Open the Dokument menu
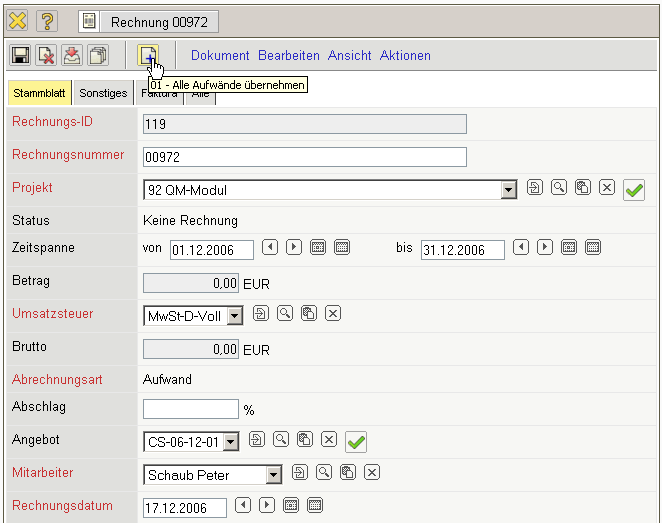Image resolution: width=662 pixels, height=523 pixels. coord(220,56)
